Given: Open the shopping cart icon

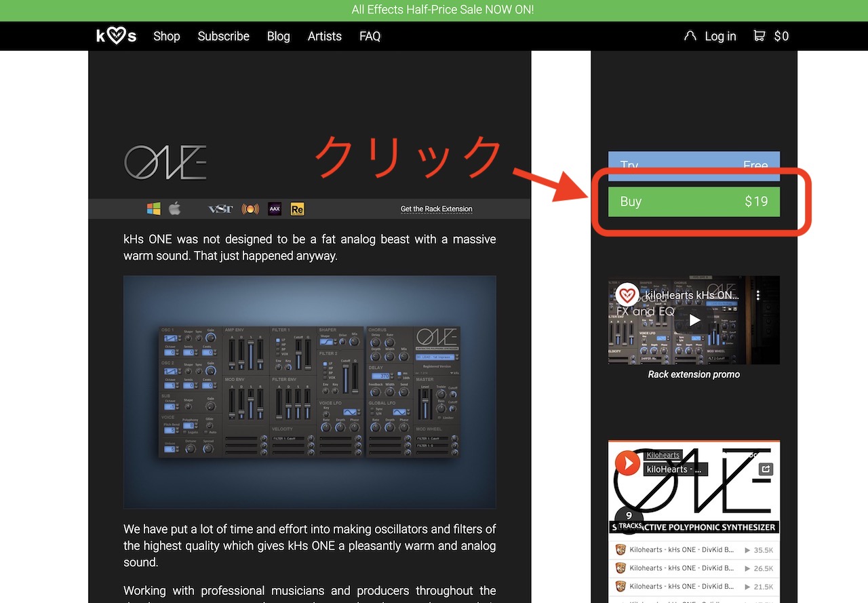Looking at the screenshot, I should (x=759, y=36).
